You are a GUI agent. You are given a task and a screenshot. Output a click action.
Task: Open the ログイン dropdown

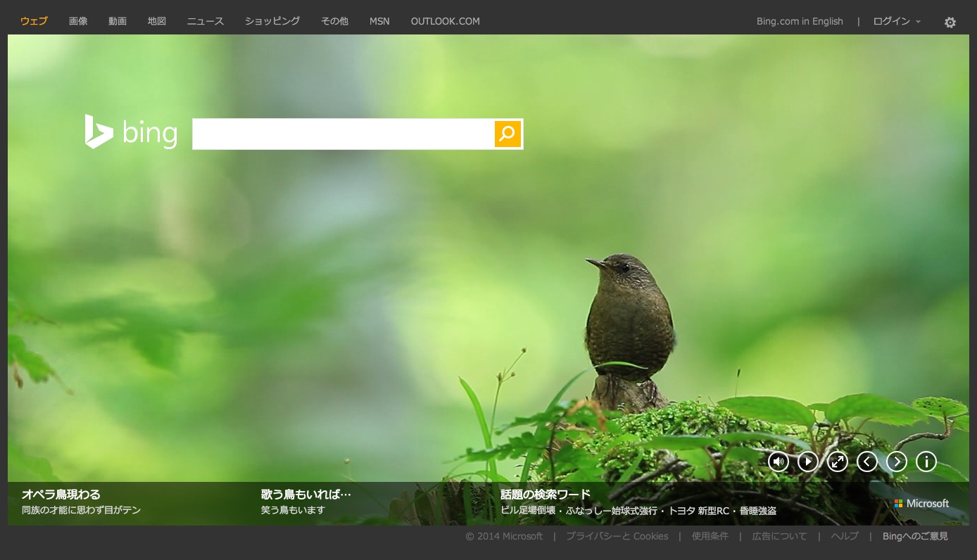tap(896, 21)
